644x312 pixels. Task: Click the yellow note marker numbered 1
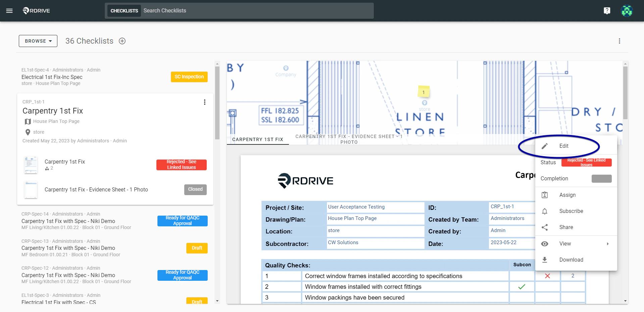pyautogui.click(x=424, y=92)
